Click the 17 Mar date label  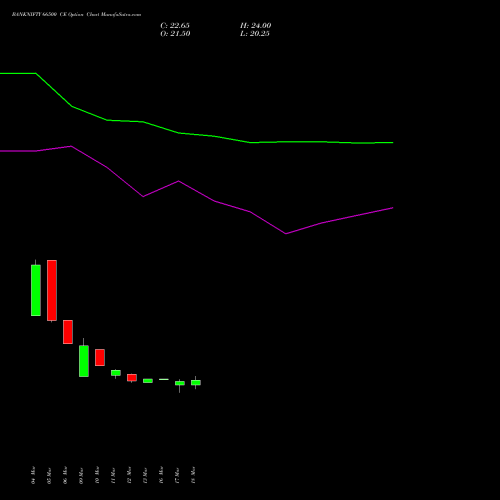177,475
